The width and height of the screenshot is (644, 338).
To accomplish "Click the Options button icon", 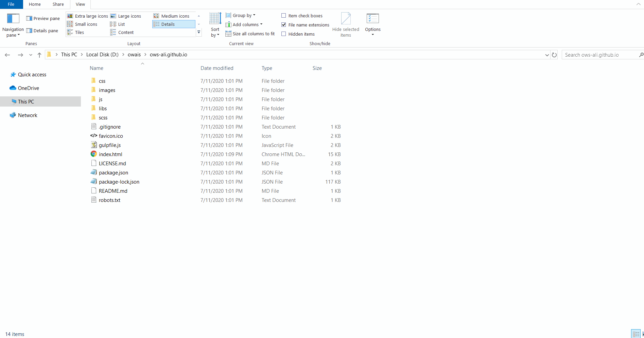I will [373, 19].
